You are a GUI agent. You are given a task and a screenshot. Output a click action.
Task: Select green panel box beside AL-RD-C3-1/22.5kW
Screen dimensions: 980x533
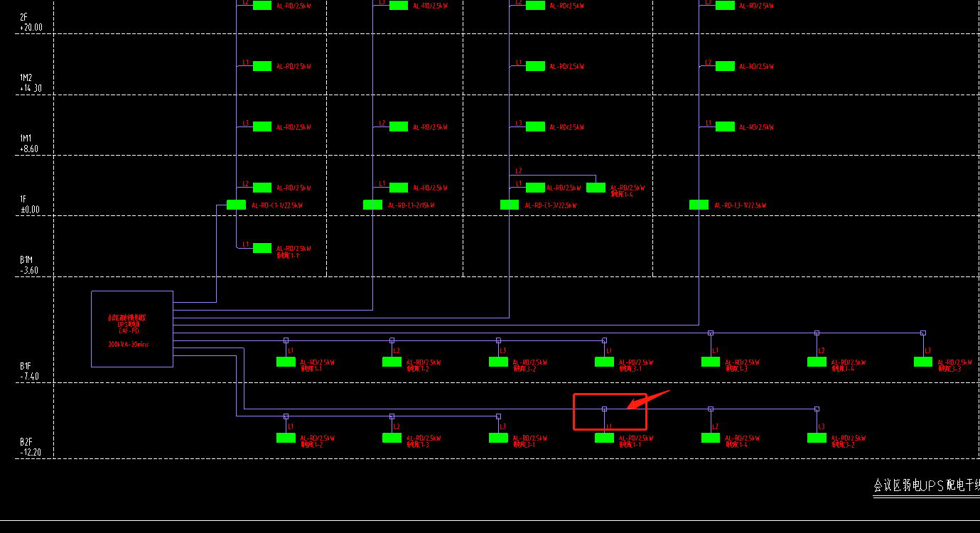coord(699,205)
